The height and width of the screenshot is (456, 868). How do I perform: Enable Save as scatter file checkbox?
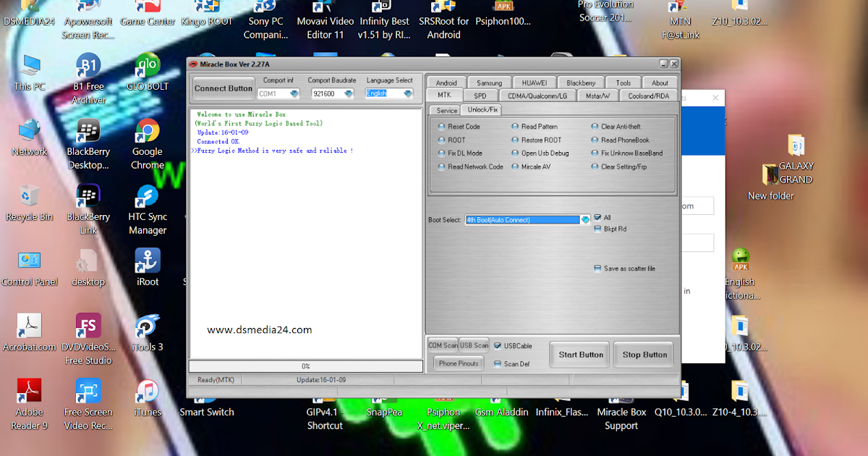click(x=598, y=269)
